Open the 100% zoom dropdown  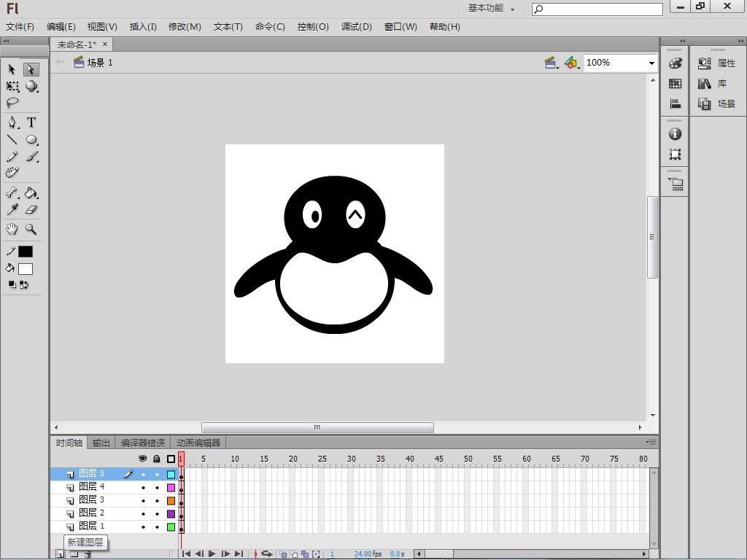point(651,63)
